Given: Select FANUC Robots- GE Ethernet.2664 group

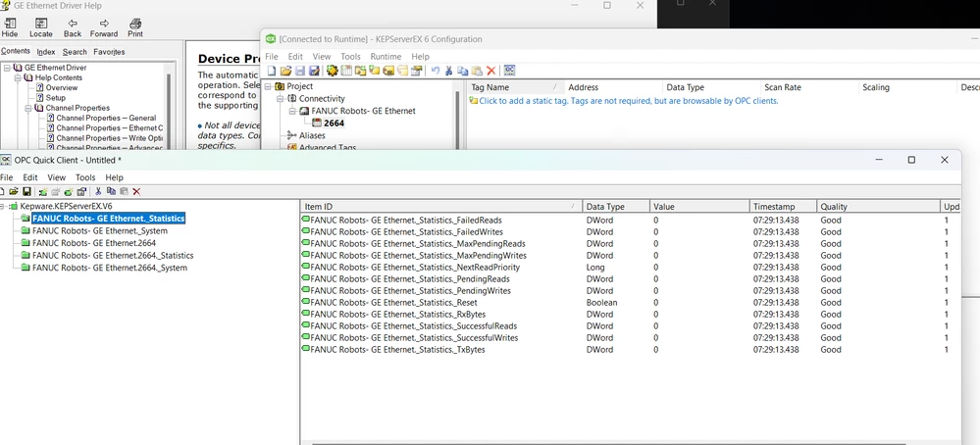Looking at the screenshot, I should 94,243.
